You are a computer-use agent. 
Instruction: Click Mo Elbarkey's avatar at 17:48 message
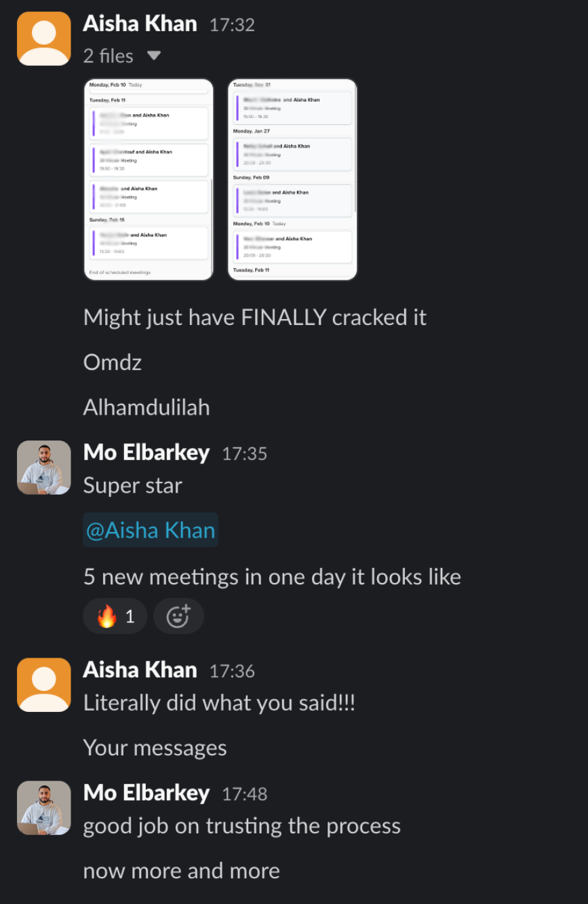[44, 808]
